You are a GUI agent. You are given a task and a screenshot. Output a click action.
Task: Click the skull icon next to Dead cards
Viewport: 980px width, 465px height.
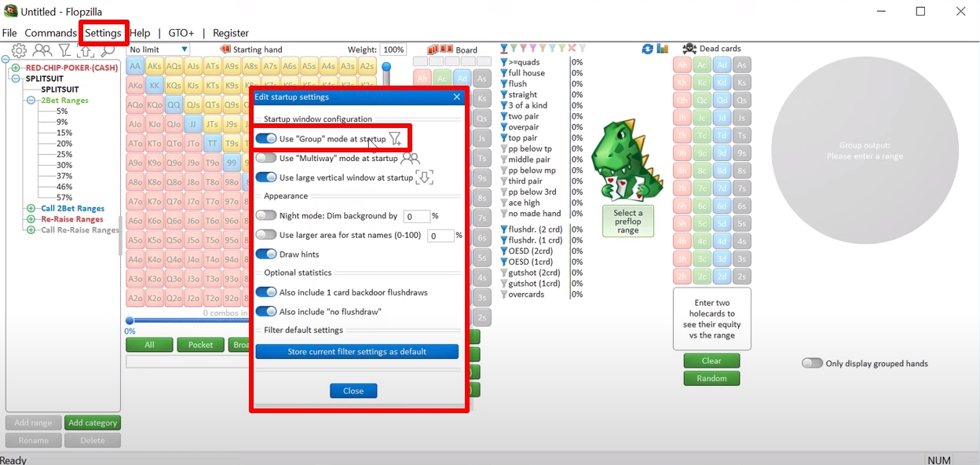point(689,48)
